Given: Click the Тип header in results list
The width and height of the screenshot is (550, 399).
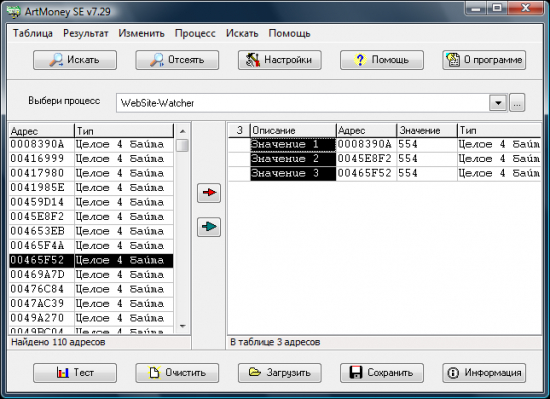Looking at the screenshot, I should coord(124,131).
